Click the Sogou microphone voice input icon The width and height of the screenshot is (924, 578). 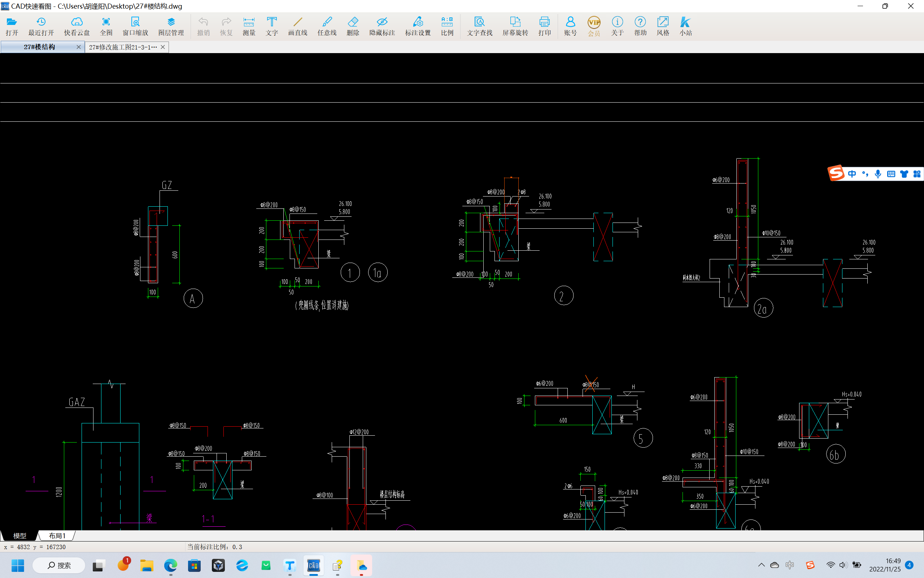[x=878, y=174]
